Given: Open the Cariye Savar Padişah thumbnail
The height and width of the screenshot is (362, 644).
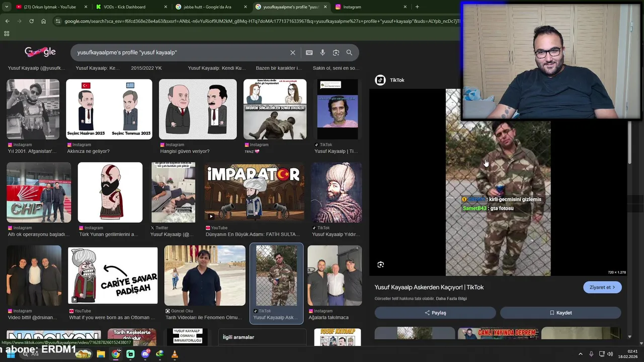Looking at the screenshot, I should point(113,276).
